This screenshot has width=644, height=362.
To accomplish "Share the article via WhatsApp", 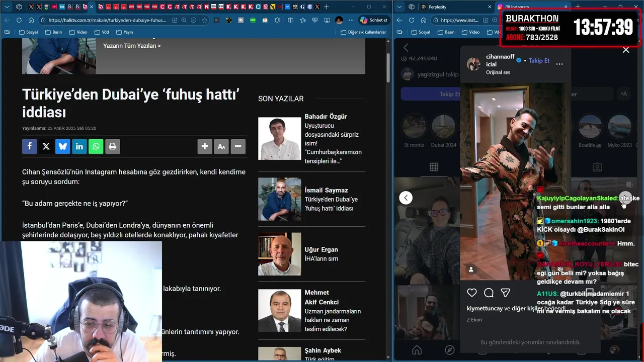I will click(x=96, y=146).
